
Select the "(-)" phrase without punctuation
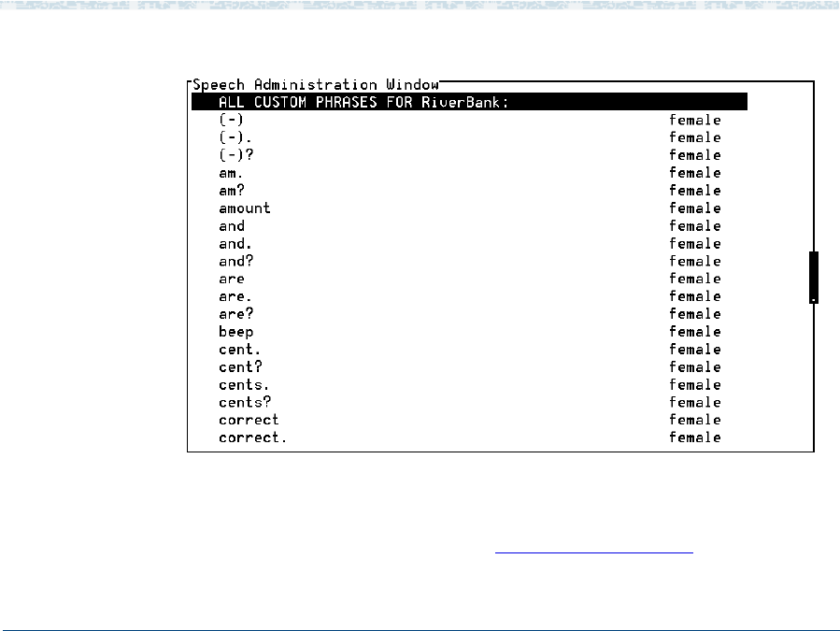click(x=469, y=120)
